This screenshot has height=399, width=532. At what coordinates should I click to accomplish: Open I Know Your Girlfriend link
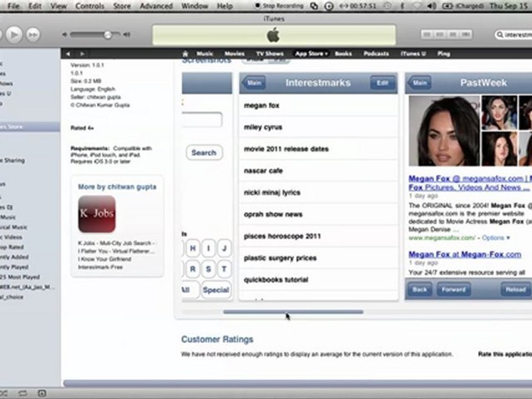pos(105,259)
